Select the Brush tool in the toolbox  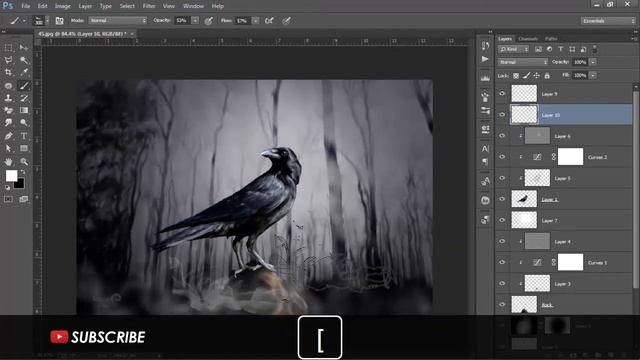click(24, 86)
